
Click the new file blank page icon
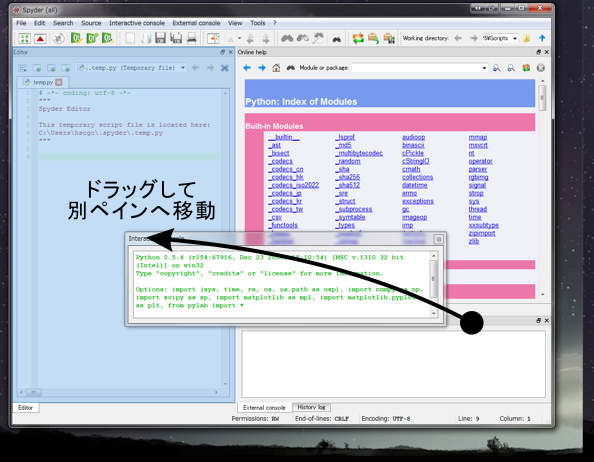pos(130,38)
